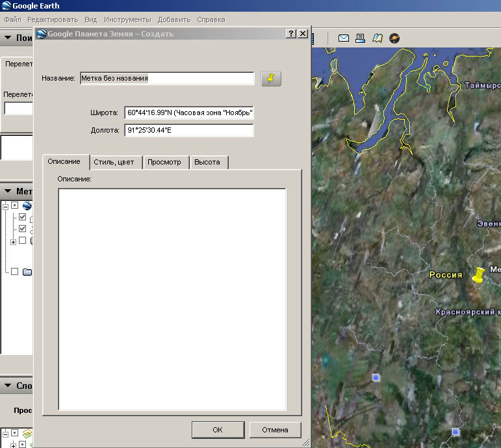Expand the plus node in the places tree
This screenshot has width=501, height=448.
point(13,241)
